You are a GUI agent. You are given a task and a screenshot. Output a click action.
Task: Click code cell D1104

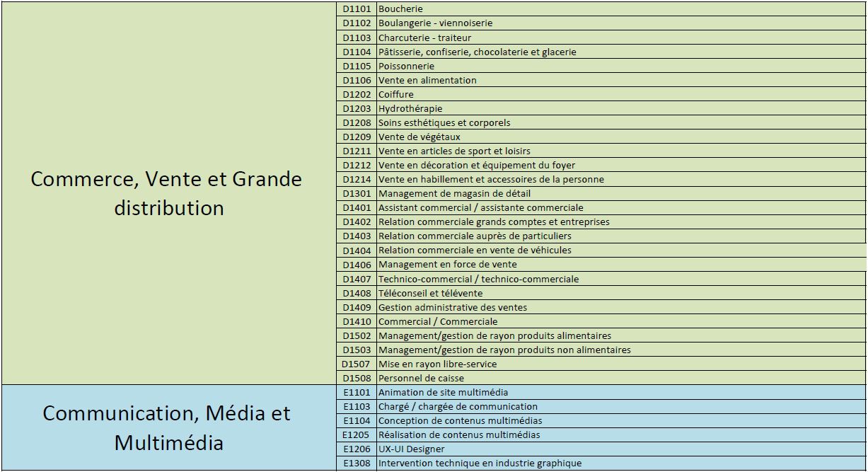(357, 52)
